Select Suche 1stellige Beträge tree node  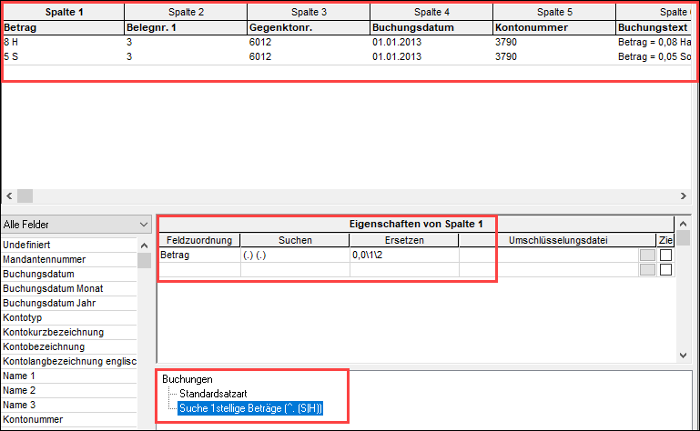(250, 408)
